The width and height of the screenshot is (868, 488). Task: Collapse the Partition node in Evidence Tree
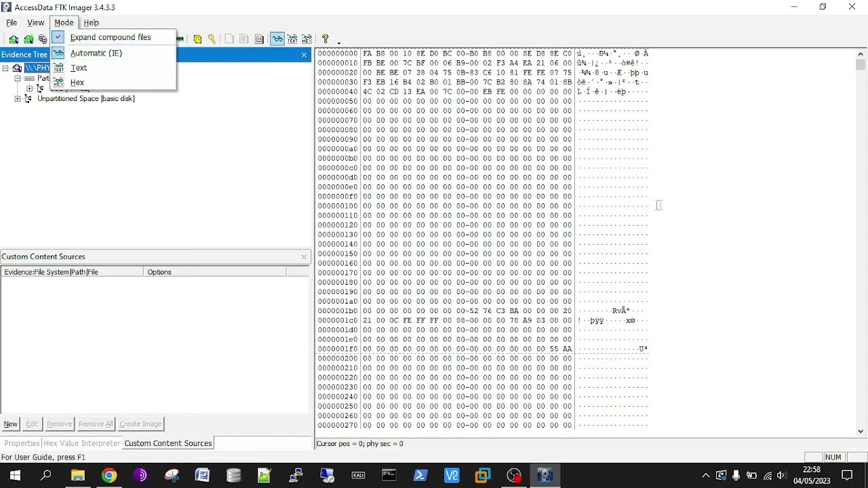[18, 78]
